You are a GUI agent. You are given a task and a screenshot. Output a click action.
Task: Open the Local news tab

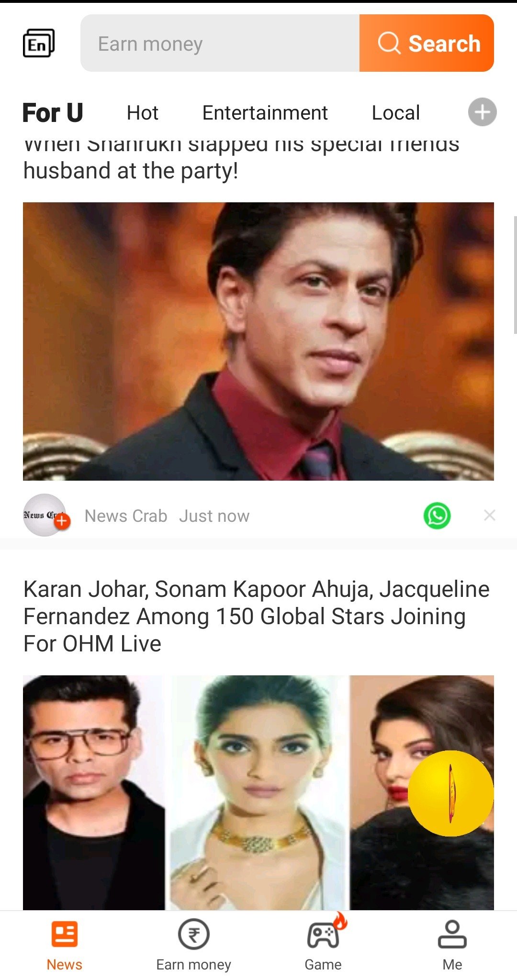396,113
